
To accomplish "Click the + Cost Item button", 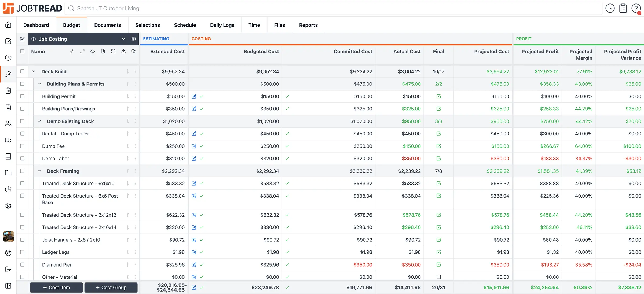I will coord(56,288).
